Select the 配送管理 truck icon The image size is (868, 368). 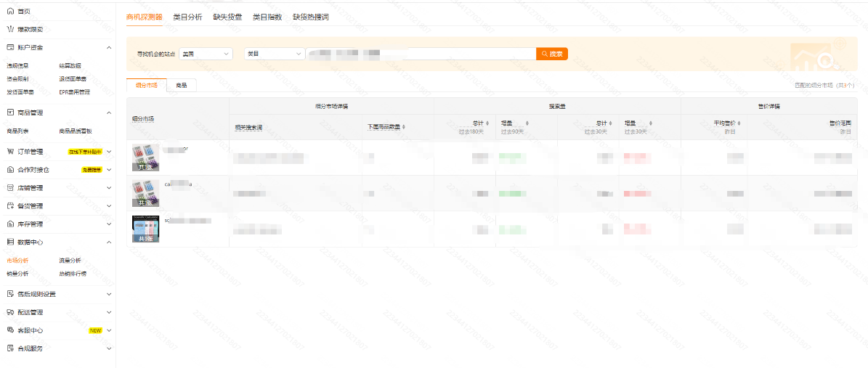[10, 312]
